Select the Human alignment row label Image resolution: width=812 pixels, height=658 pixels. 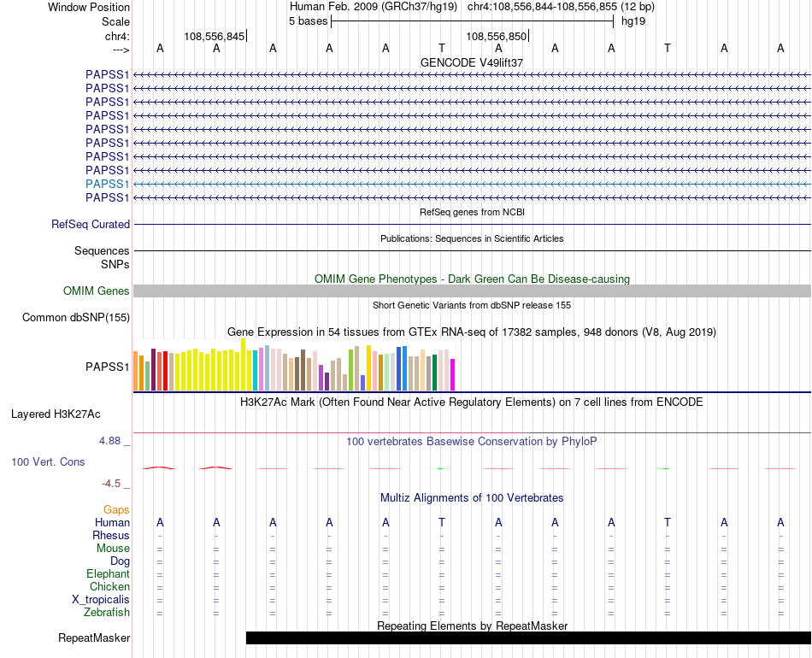click(x=112, y=522)
